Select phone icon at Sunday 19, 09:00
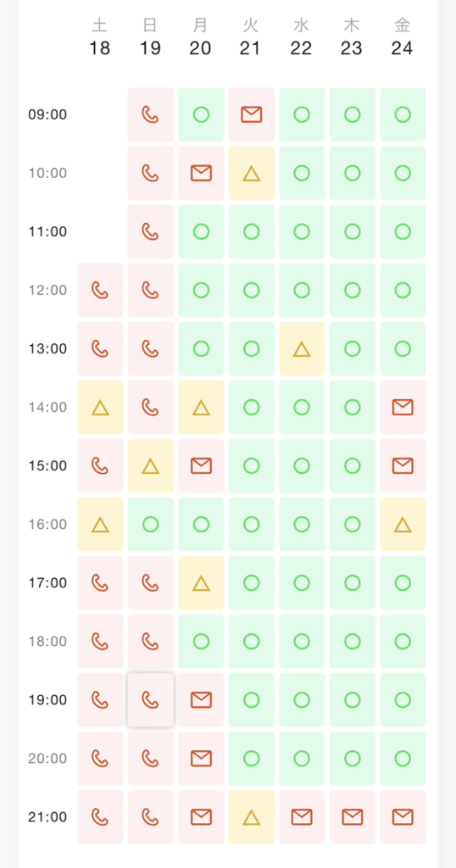The image size is (456, 868). (x=150, y=114)
